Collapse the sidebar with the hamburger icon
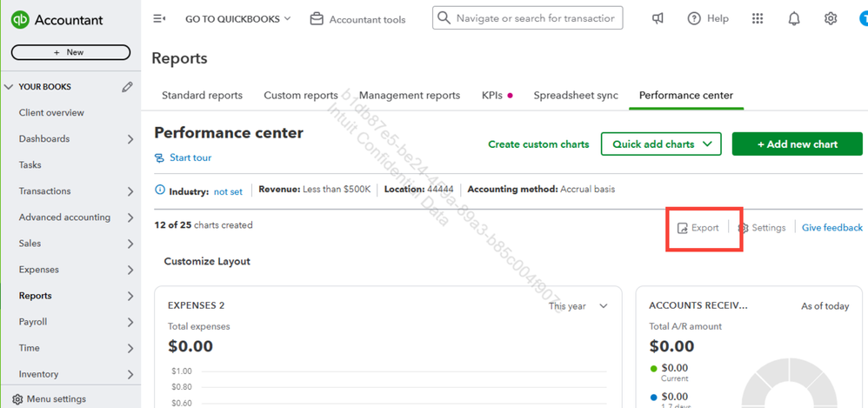This screenshot has width=868, height=408. coord(159,18)
